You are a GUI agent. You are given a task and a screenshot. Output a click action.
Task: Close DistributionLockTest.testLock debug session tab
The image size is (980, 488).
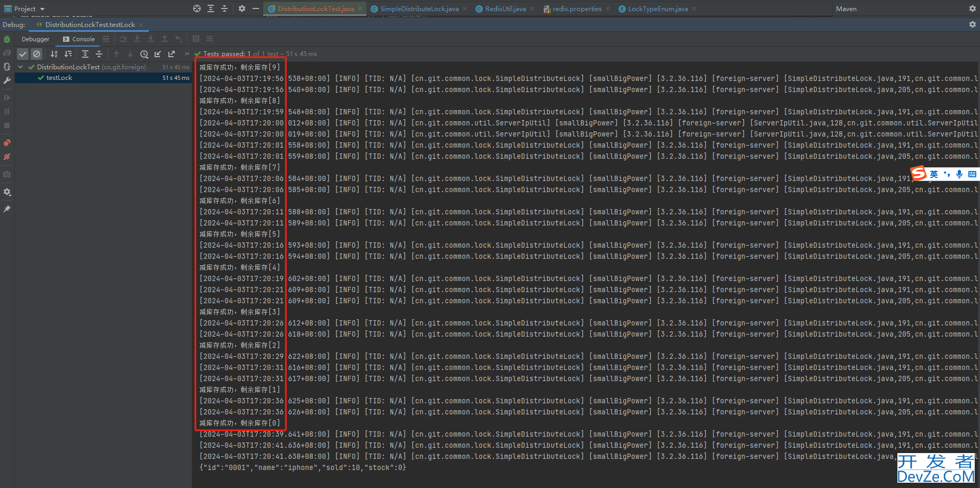pos(140,25)
